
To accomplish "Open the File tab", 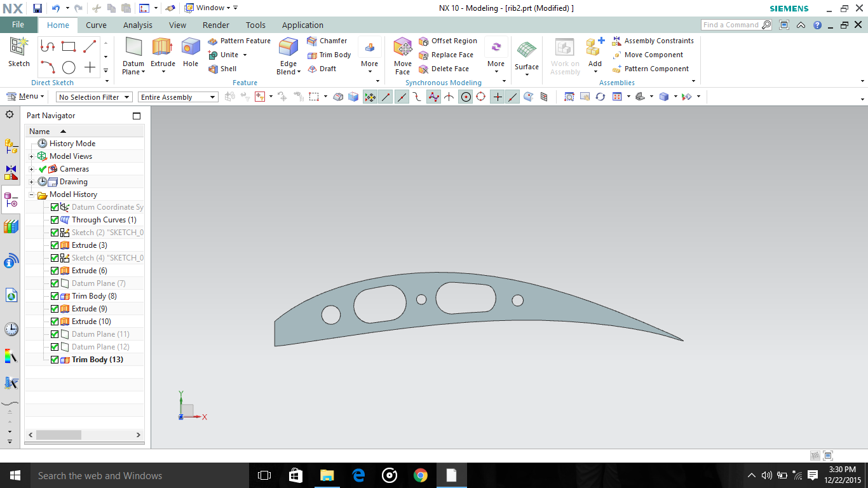I will 18,25.
